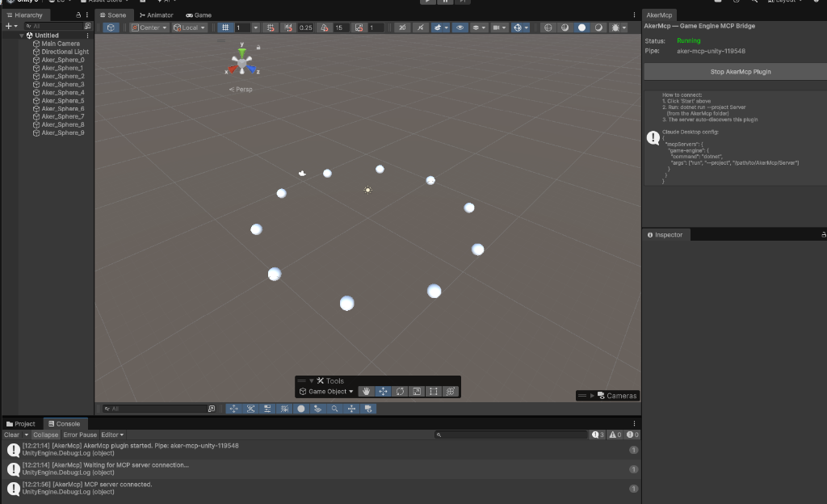Expand the Cameras overlay
The height and width of the screenshot is (504, 827).
(x=592, y=396)
